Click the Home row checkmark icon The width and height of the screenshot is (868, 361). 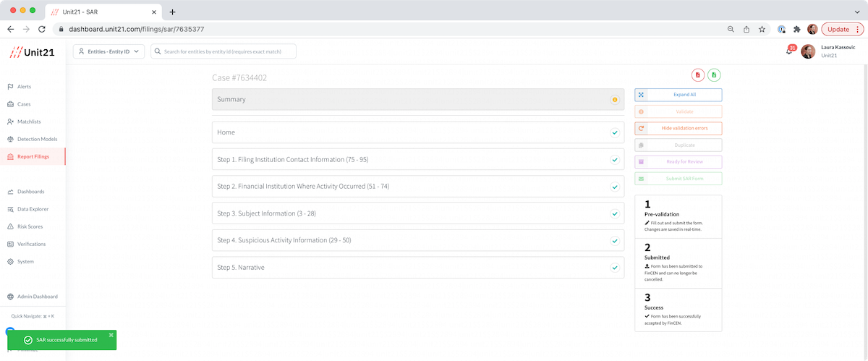tap(615, 133)
